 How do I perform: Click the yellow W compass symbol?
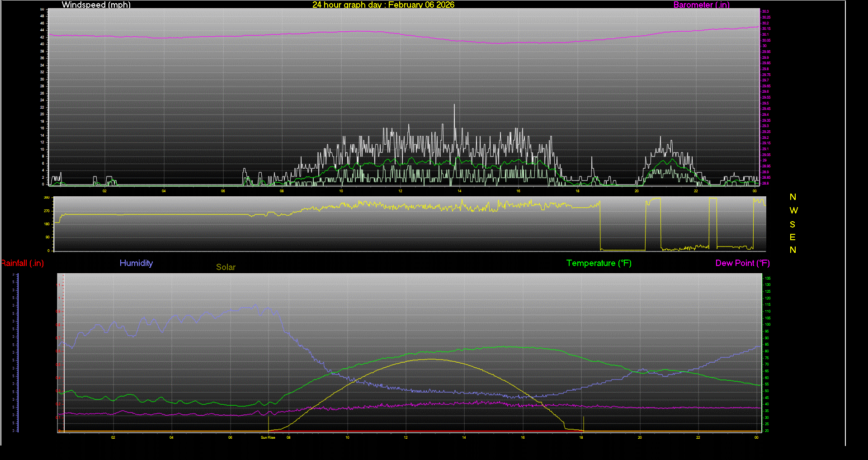coord(793,210)
